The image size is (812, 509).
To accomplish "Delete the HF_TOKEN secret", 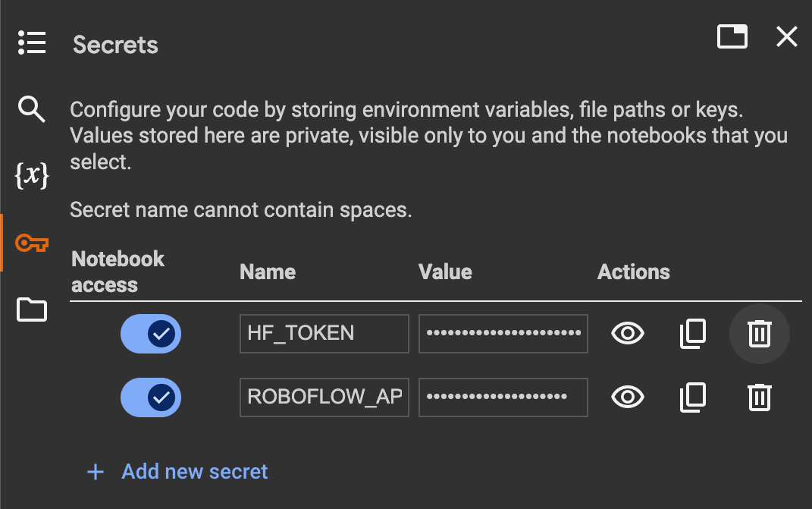I will pyautogui.click(x=759, y=334).
